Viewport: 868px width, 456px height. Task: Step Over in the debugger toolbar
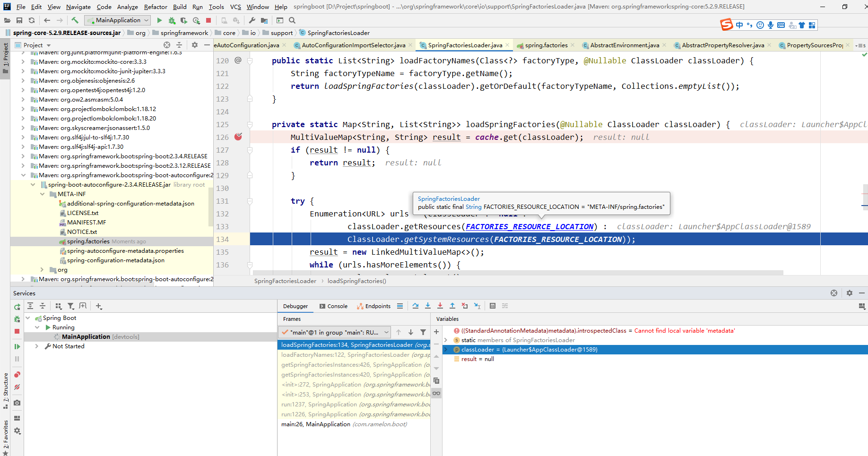tap(416, 306)
